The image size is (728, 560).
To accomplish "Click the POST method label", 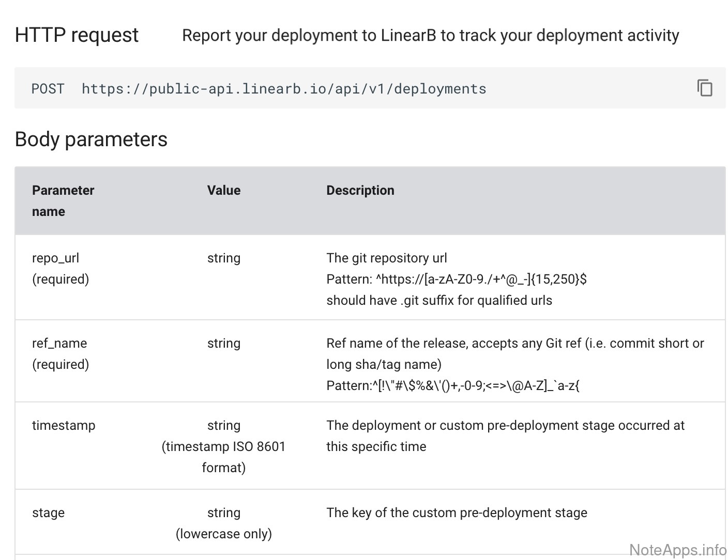I will [x=48, y=89].
